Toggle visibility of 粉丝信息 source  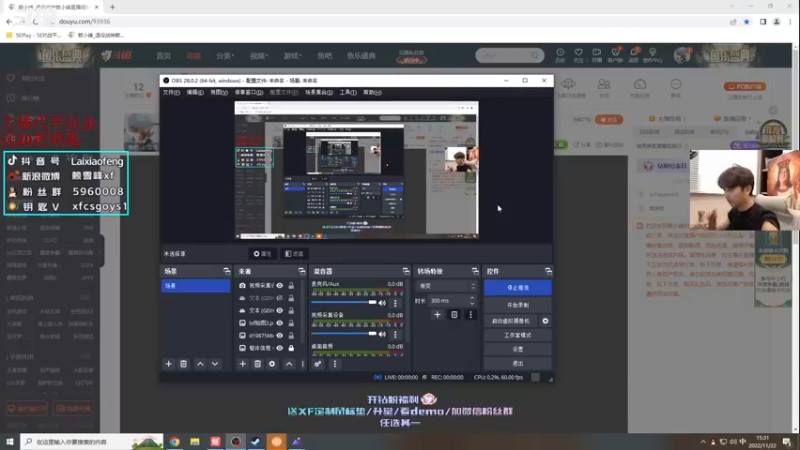click(x=280, y=348)
